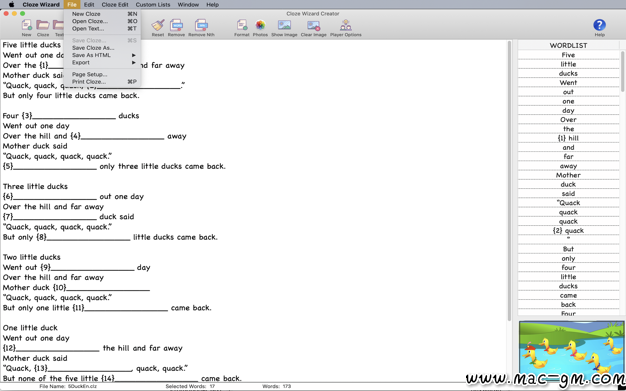This screenshot has height=391, width=626.
Task: Open the Format toolbar icon
Action: click(242, 26)
